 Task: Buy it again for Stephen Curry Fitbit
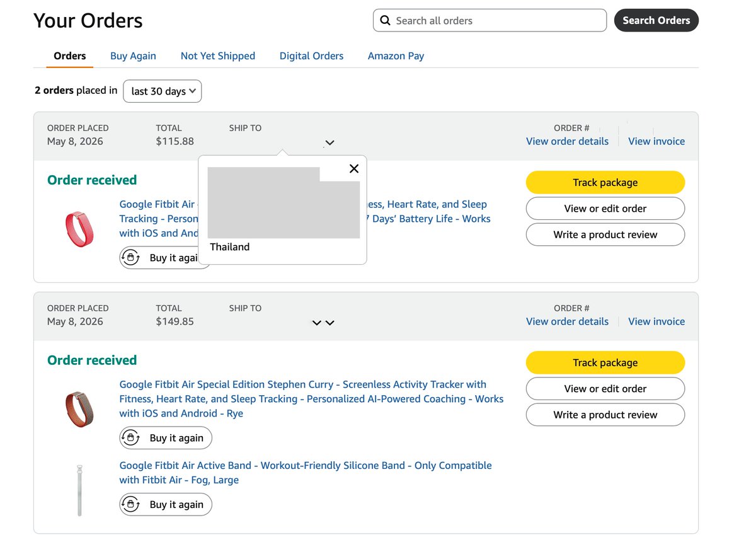pyautogui.click(x=166, y=437)
